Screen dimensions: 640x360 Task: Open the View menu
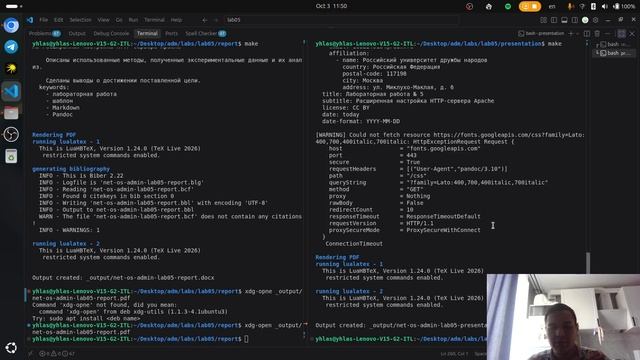103,20
